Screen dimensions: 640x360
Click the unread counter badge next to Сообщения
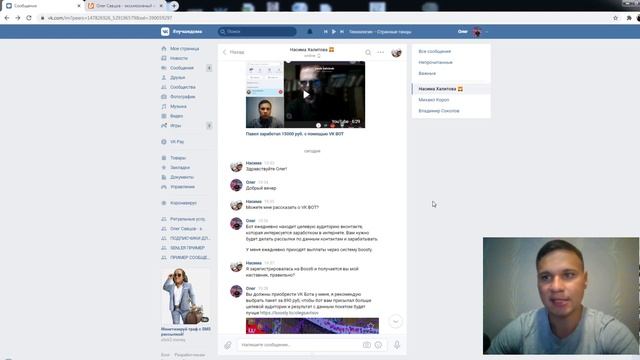[209, 68]
